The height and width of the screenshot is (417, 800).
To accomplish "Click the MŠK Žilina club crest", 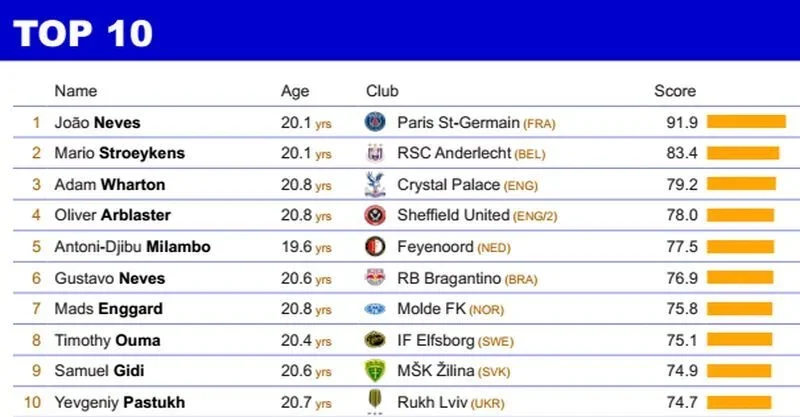I will 375,371.
